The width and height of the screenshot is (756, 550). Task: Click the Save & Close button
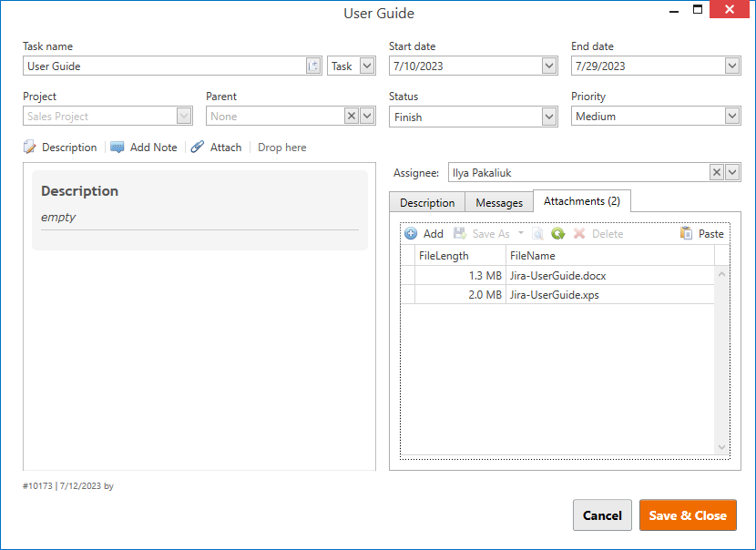coord(688,514)
